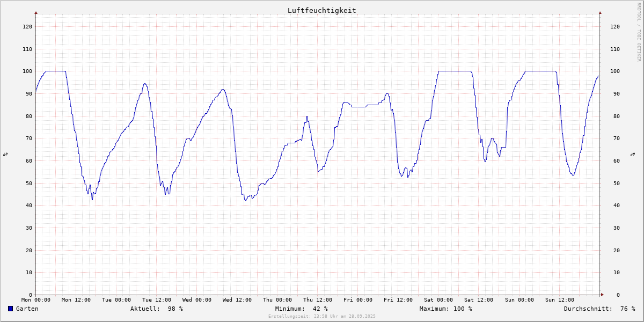This screenshot has width=644, height=322.
Task: Click the 100 label on left axis
Action: (x=27, y=71)
